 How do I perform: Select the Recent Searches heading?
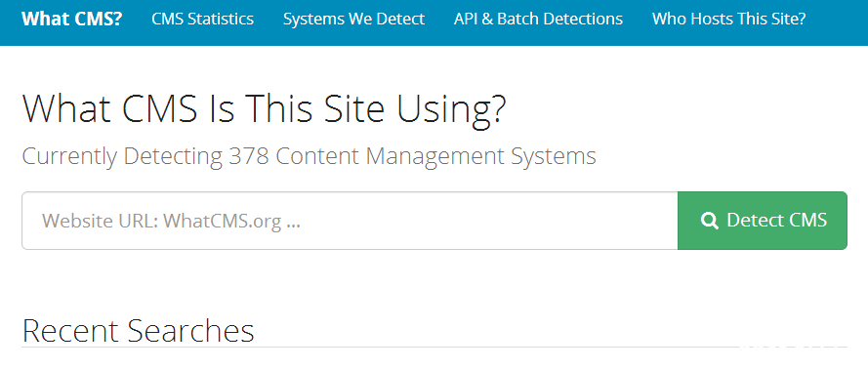pos(138,331)
